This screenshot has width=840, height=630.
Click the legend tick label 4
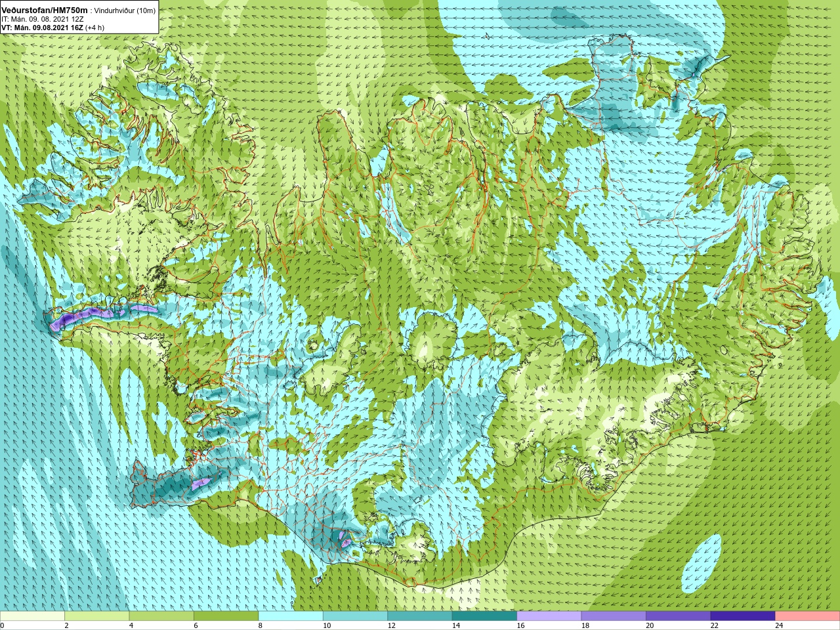pyautogui.click(x=131, y=625)
